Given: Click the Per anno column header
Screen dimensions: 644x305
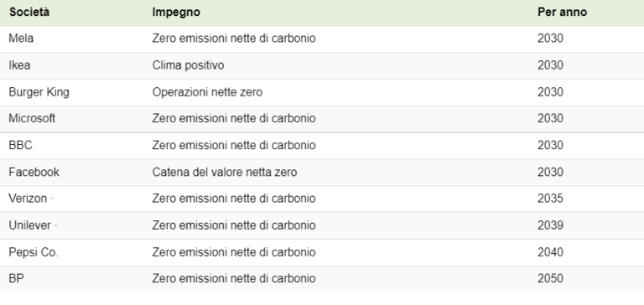Looking at the screenshot, I should point(563,13).
